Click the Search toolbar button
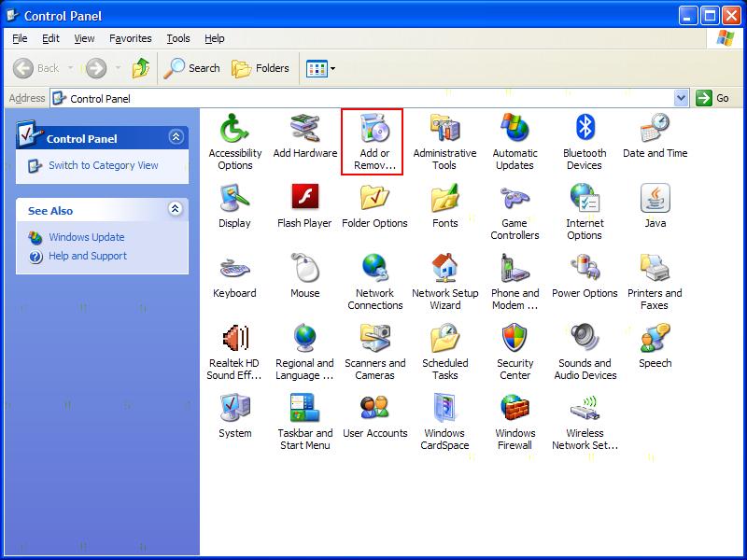The height and width of the screenshot is (560, 747). (192, 68)
